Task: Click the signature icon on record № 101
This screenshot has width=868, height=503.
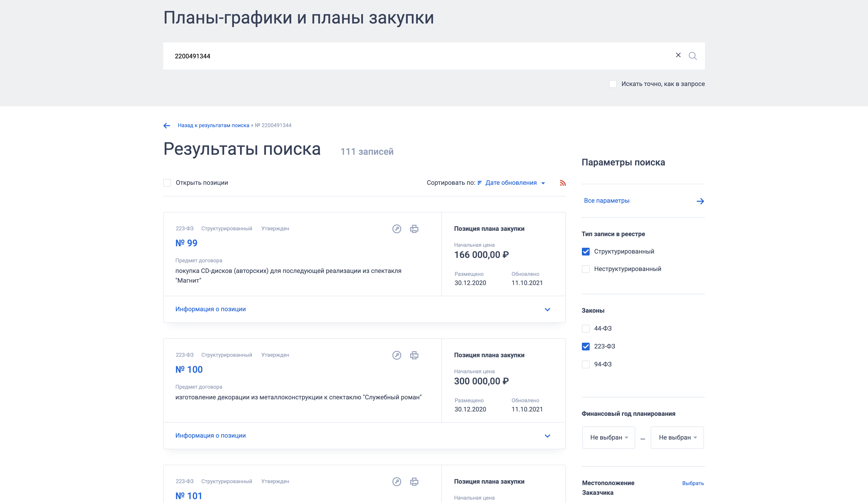Action: point(397,482)
